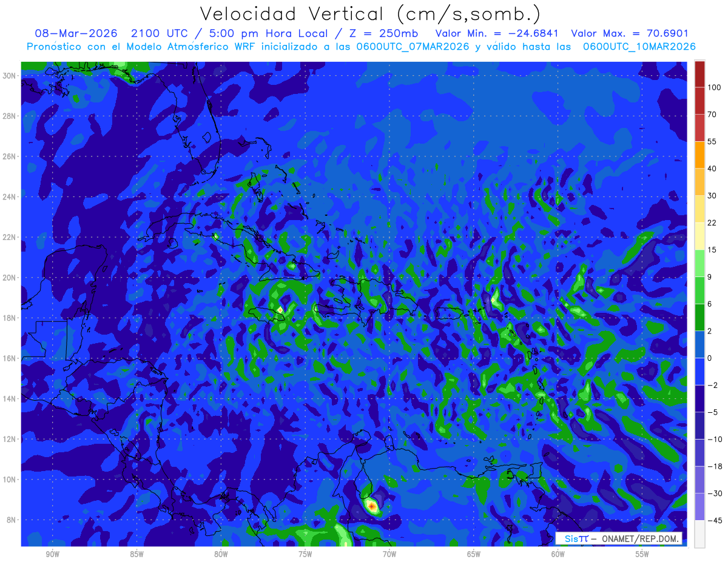
Task: Click the colorbar label '-45'
Action: tap(713, 520)
